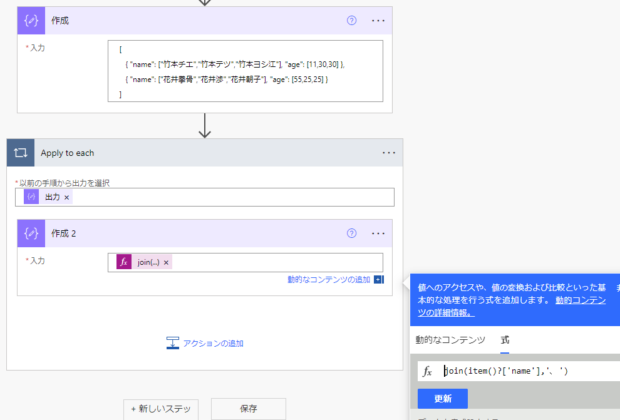620x420 pixels.
Task: Switch to the 式 tab
Action: click(505, 340)
